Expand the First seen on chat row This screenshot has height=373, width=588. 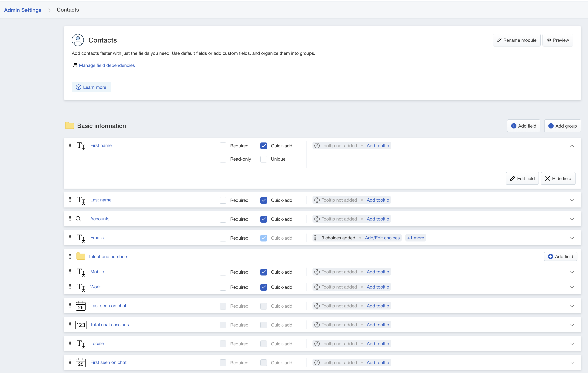point(572,363)
